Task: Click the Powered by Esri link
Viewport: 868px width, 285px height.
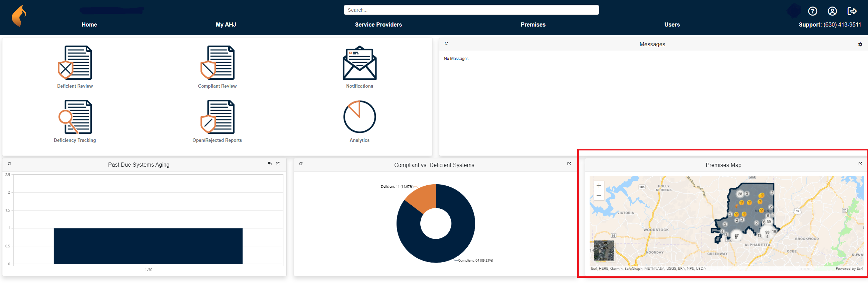Action: (849, 268)
